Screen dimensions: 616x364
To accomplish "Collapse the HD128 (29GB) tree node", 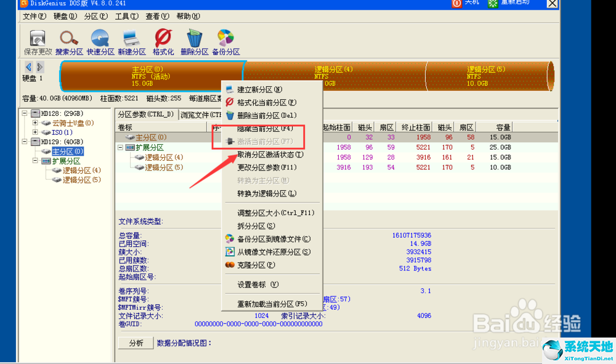I will pyautogui.click(x=25, y=114).
